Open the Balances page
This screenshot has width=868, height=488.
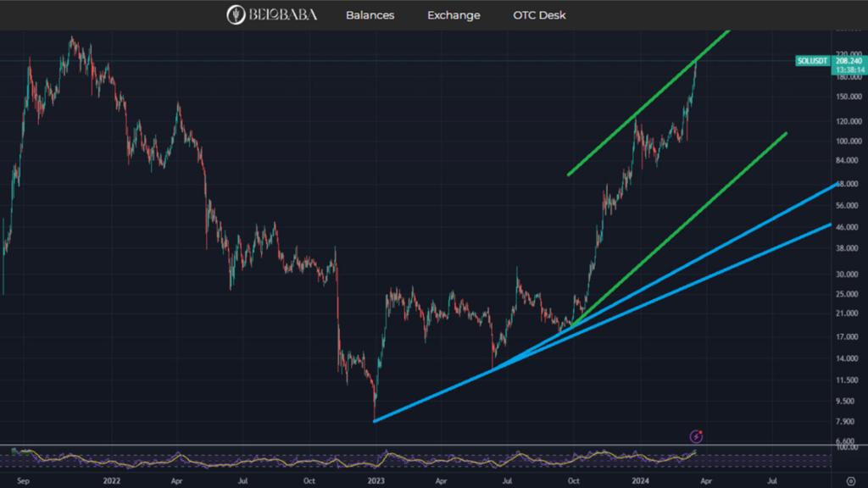(x=370, y=15)
